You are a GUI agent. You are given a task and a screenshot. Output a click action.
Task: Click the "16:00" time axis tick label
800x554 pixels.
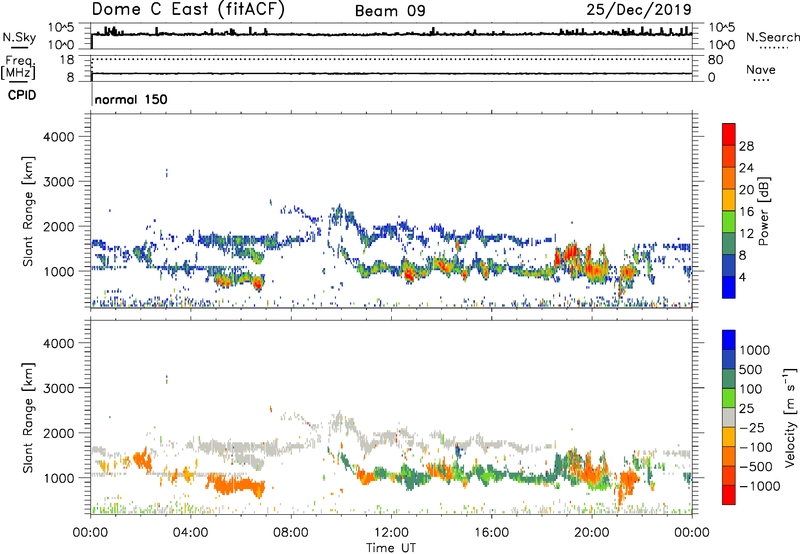point(491,533)
